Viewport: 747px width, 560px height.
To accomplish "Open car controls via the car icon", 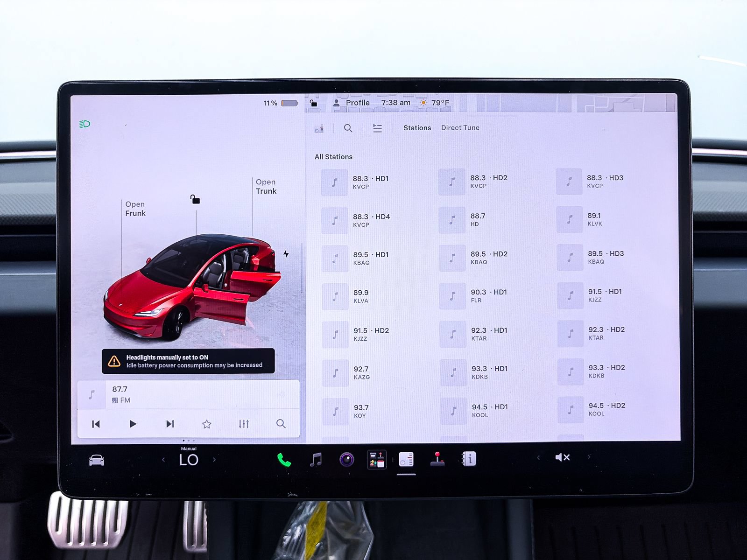I will pos(97,460).
